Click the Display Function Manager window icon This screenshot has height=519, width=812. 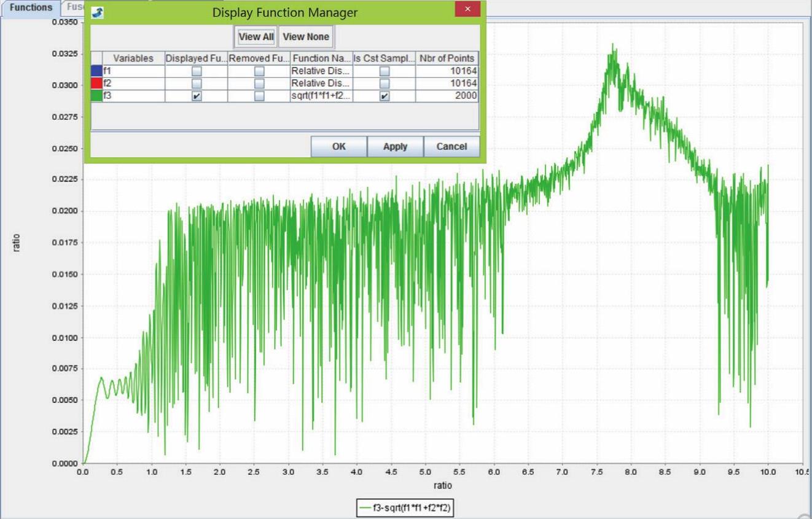pos(98,12)
